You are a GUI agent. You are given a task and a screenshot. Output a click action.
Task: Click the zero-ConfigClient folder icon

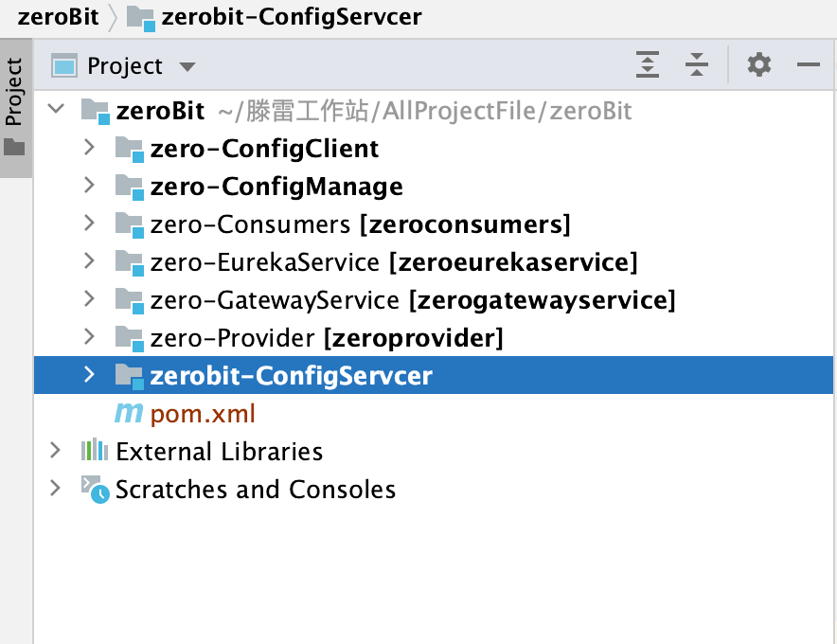(130, 150)
